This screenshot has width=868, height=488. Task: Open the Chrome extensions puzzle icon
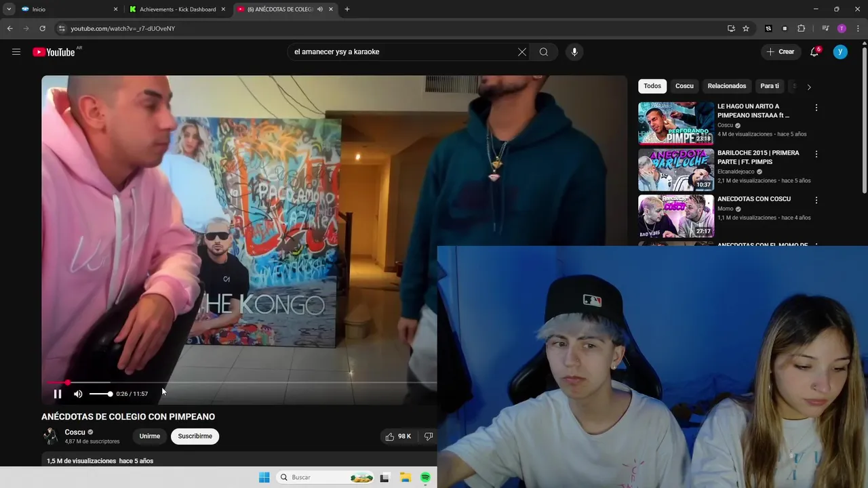point(801,28)
